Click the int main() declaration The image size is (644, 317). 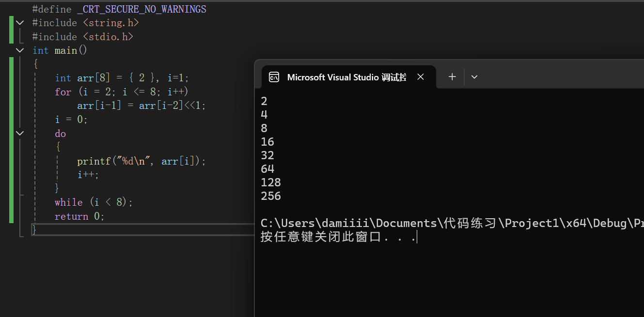click(x=60, y=50)
